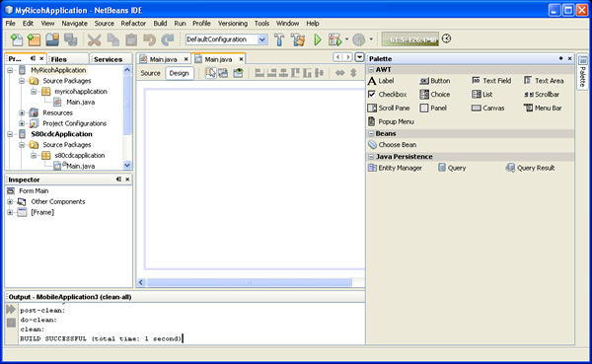The height and width of the screenshot is (364, 592).
Task: Select the first Main.java editor tab
Action: tap(163, 59)
